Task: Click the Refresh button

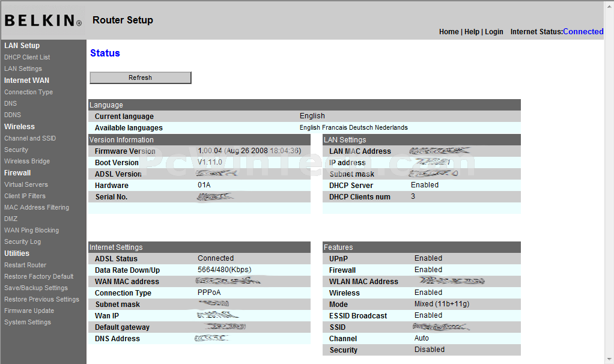Action: tap(140, 77)
